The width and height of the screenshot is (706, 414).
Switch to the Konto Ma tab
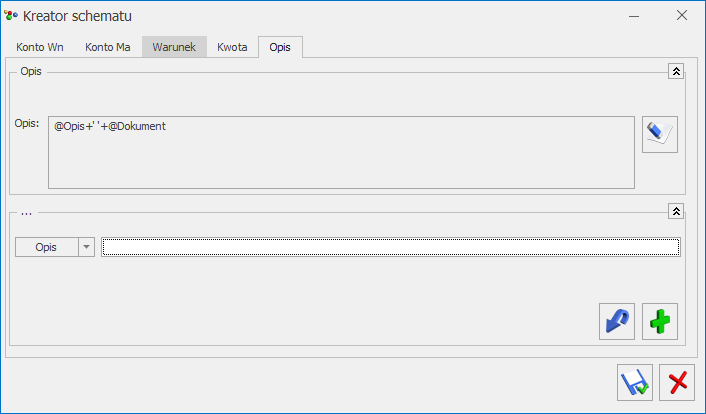(x=108, y=47)
